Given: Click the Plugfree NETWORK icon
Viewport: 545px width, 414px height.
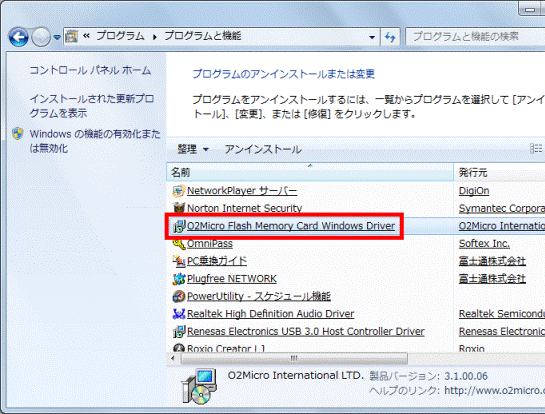Looking at the screenshot, I should (x=179, y=279).
